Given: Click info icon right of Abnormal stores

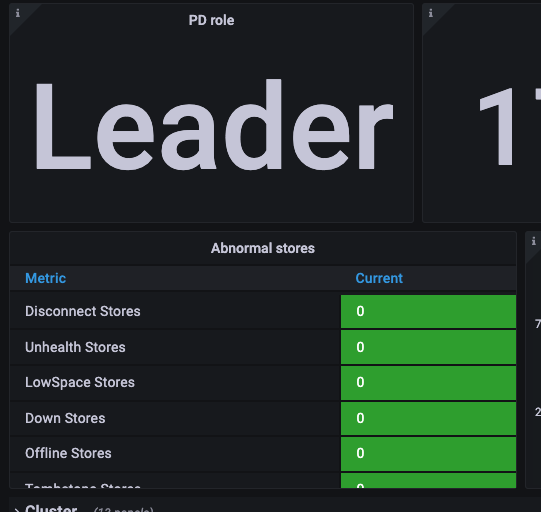Looking at the screenshot, I should click(x=534, y=241).
